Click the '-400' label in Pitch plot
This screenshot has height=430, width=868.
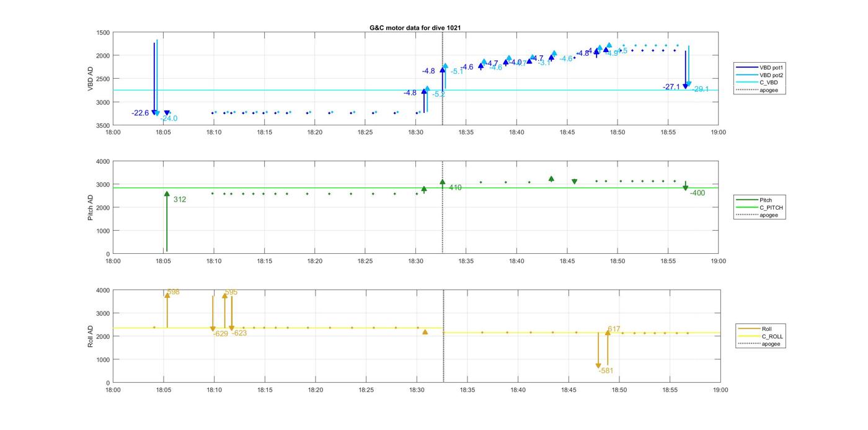click(697, 193)
